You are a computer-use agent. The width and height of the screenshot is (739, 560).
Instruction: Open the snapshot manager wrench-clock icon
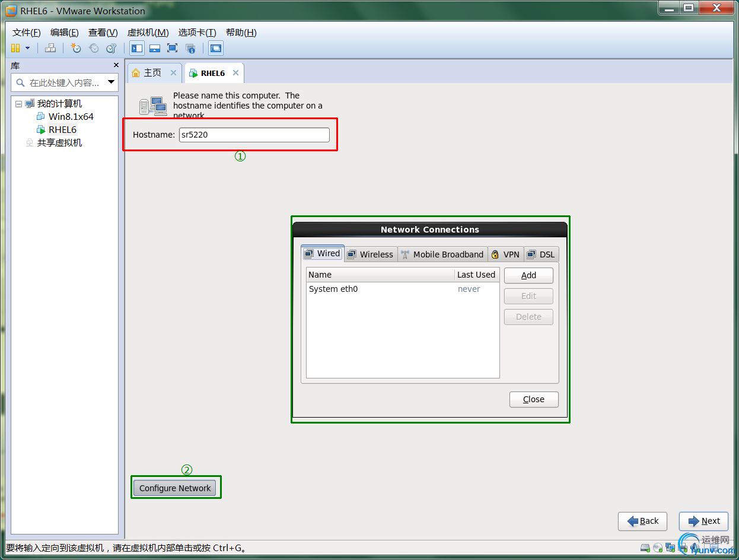coord(111,48)
